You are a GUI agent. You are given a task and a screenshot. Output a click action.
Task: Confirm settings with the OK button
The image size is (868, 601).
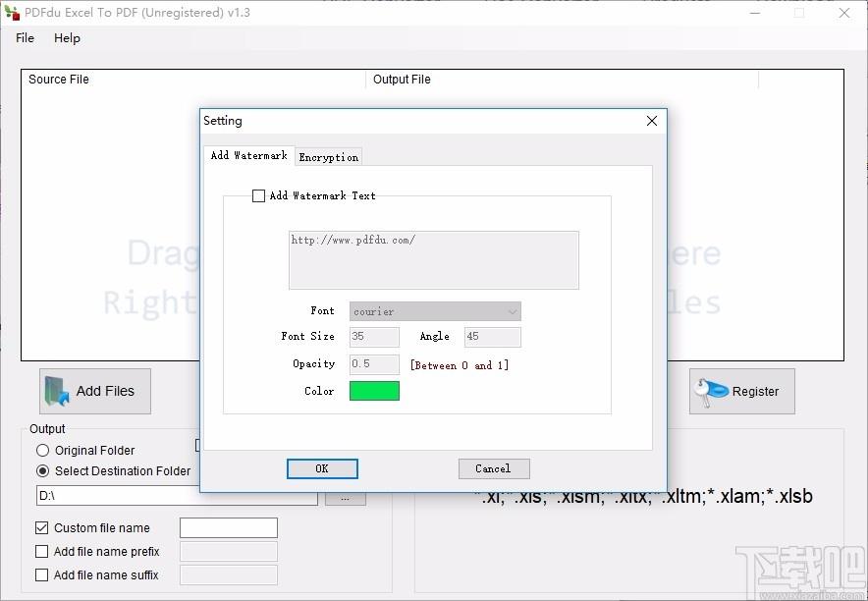322,468
